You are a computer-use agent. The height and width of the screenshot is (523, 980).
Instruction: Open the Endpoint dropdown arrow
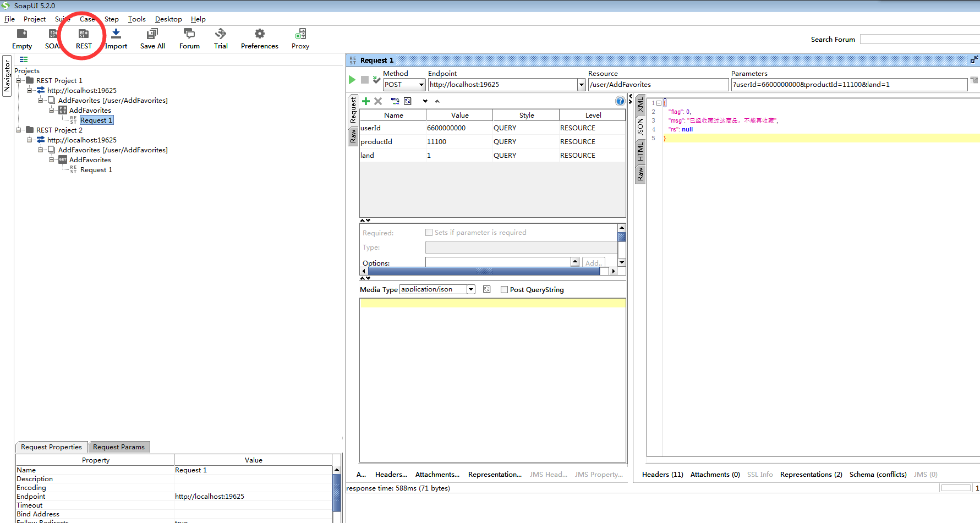pos(581,85)
